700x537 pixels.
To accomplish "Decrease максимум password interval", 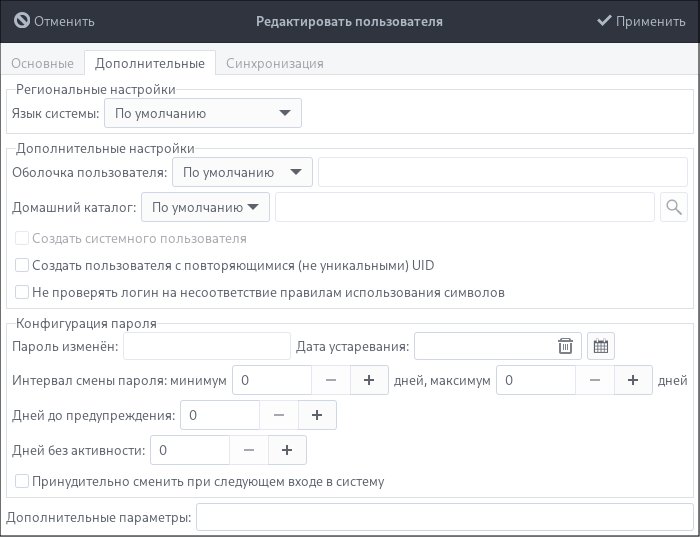I will [x=595, y=380].
